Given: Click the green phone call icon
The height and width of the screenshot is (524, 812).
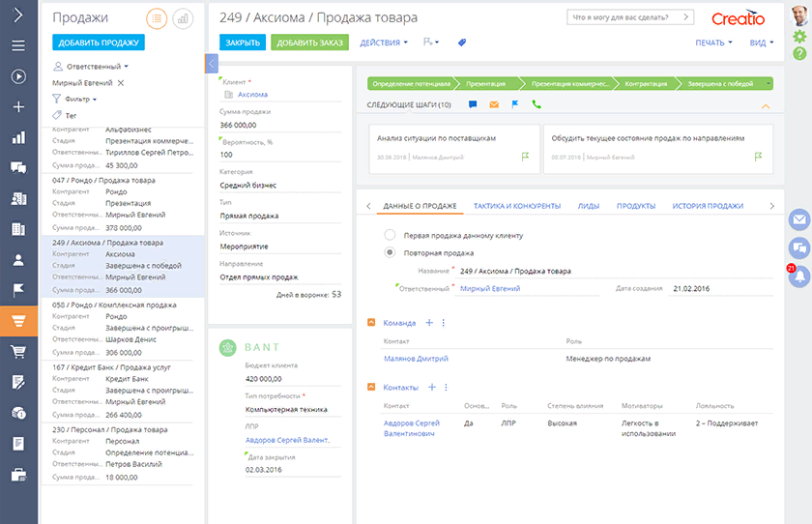Looking at the screenshot, I should point(536,104).
